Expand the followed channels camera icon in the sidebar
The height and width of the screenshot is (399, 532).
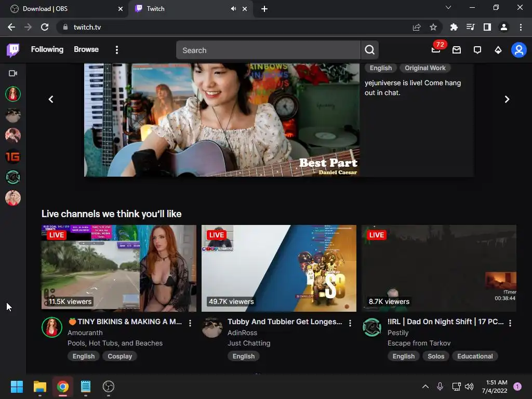(x=13, y=73)
